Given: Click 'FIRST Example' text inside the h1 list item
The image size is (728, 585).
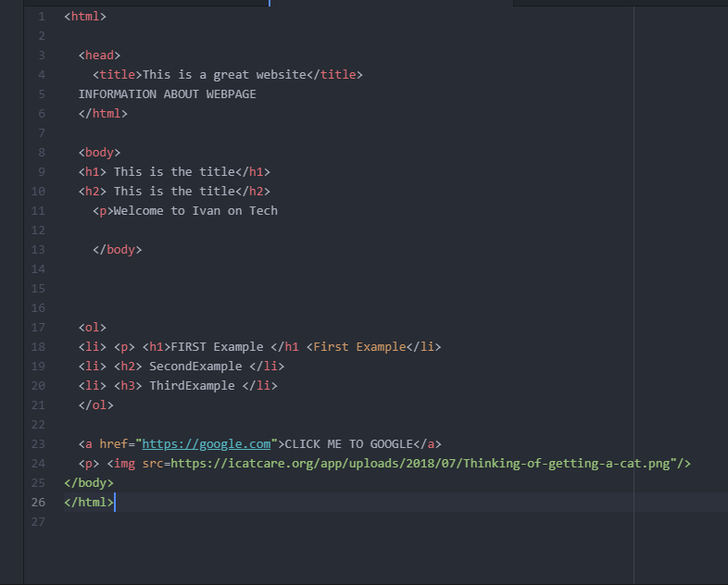Looking at the screenshot, I should [217, 347].
